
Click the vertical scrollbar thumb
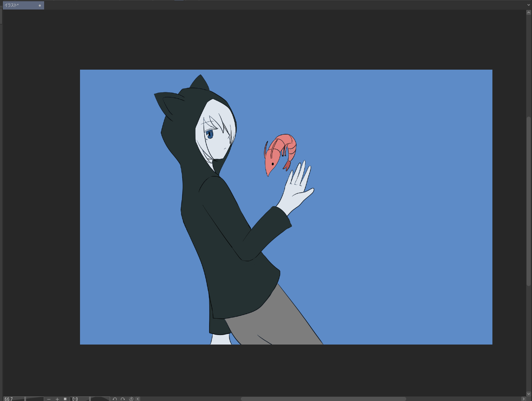click(x=529, y=201)
